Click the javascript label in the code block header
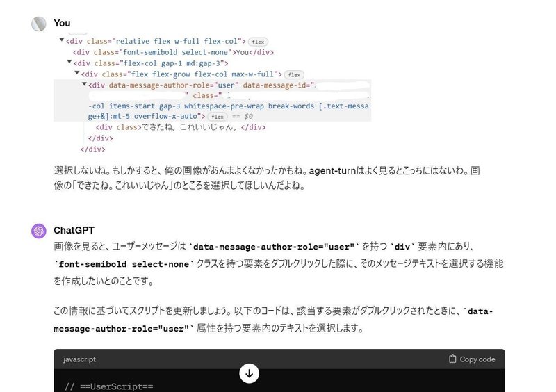The image size is (556, 392). pyautogui.click(x=79, y=359)
